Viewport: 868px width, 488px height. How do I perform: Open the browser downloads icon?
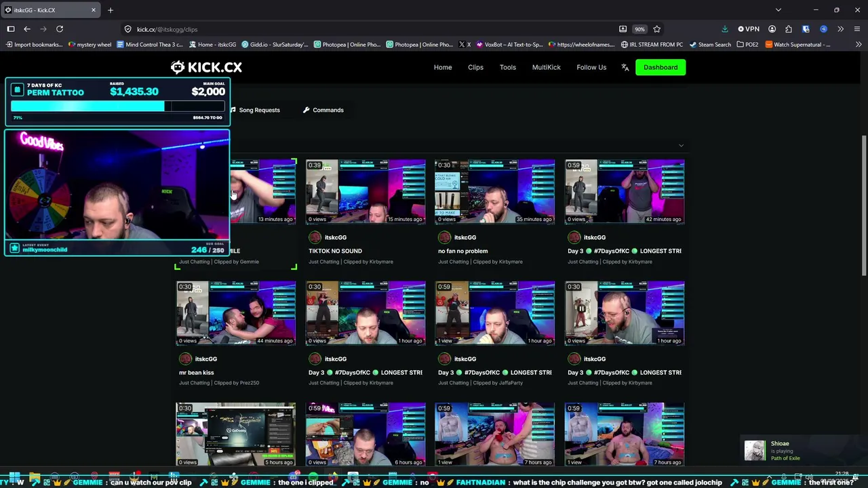[724, 29]
